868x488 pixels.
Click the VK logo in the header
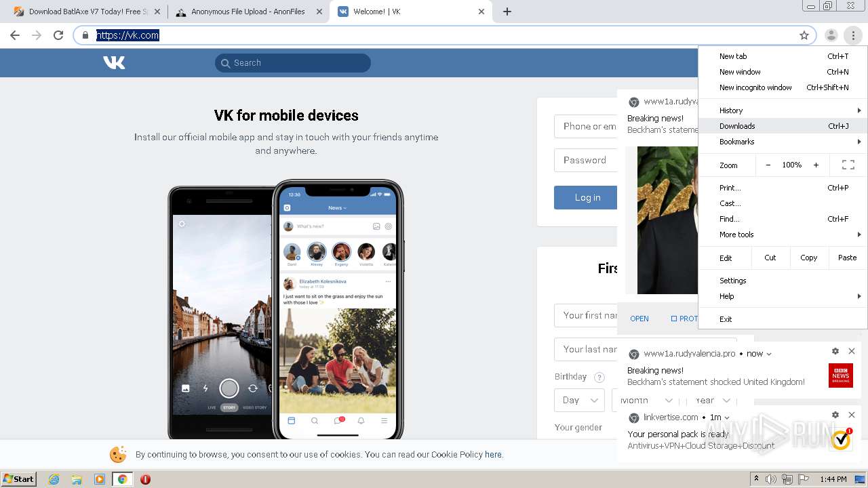[x=114, y=62]
